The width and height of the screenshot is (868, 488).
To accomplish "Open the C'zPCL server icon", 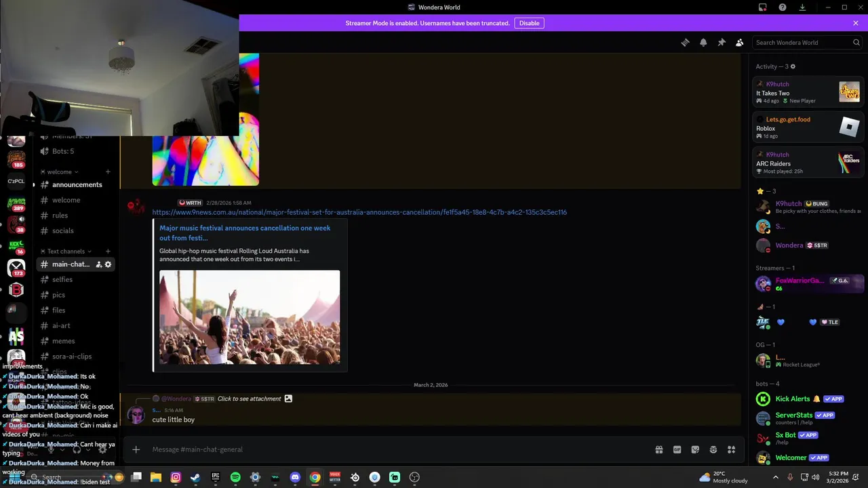I will (x=16, y=181).
